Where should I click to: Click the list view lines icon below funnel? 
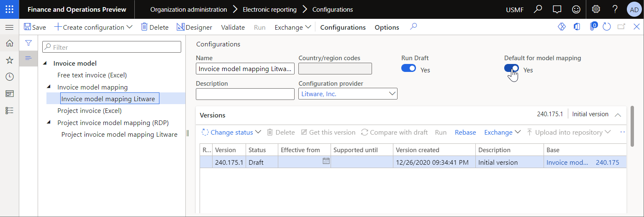[28, 58]
